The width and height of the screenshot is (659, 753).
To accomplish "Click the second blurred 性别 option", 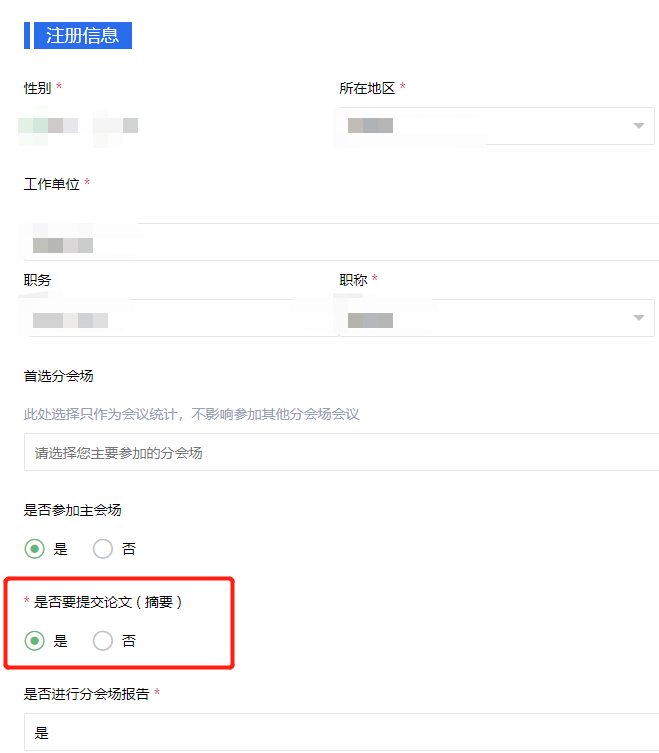I will pos(115,126).
